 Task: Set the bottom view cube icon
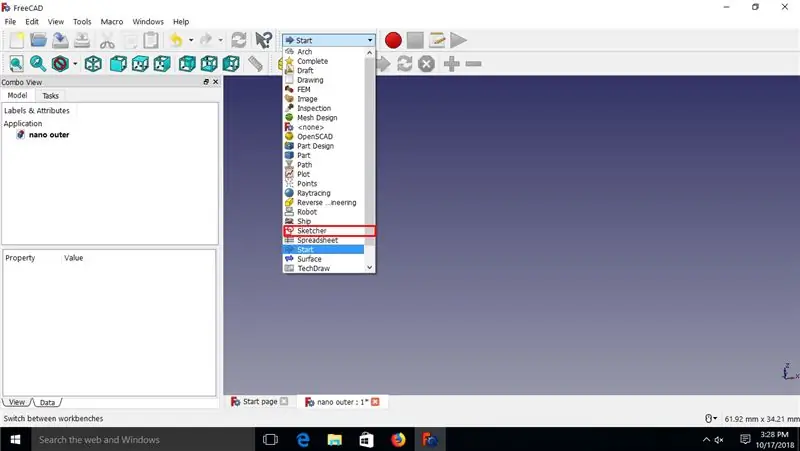(209, 64)
